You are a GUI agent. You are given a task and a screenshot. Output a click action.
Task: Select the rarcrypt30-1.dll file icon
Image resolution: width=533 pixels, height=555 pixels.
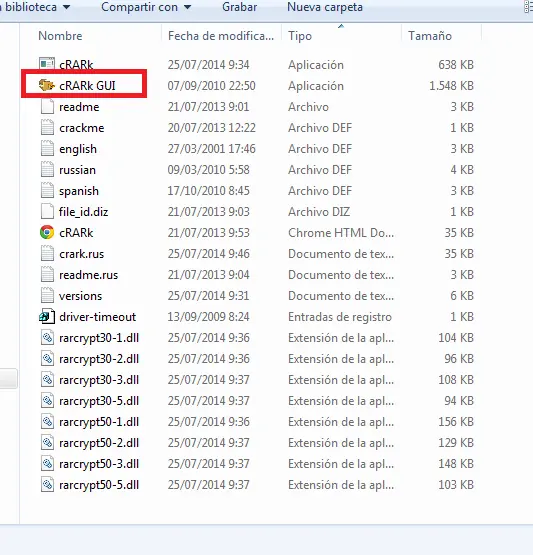click(x=47, y=338)
